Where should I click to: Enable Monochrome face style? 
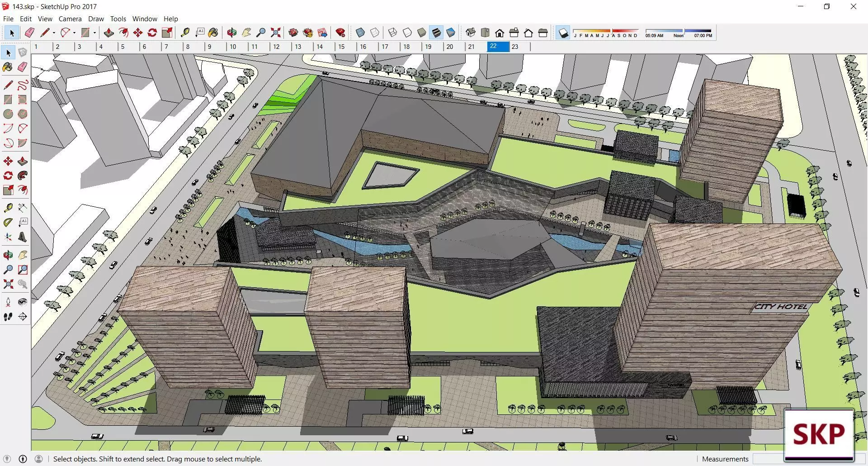tap(451, 33)
